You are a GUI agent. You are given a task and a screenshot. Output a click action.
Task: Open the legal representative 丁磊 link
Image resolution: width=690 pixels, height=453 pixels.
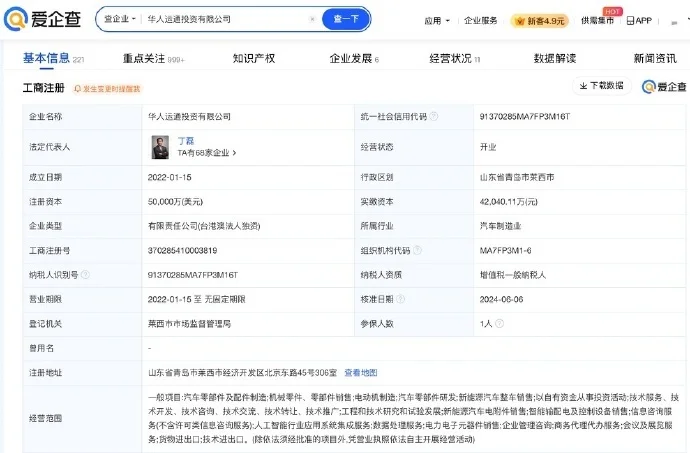point(186,140)
